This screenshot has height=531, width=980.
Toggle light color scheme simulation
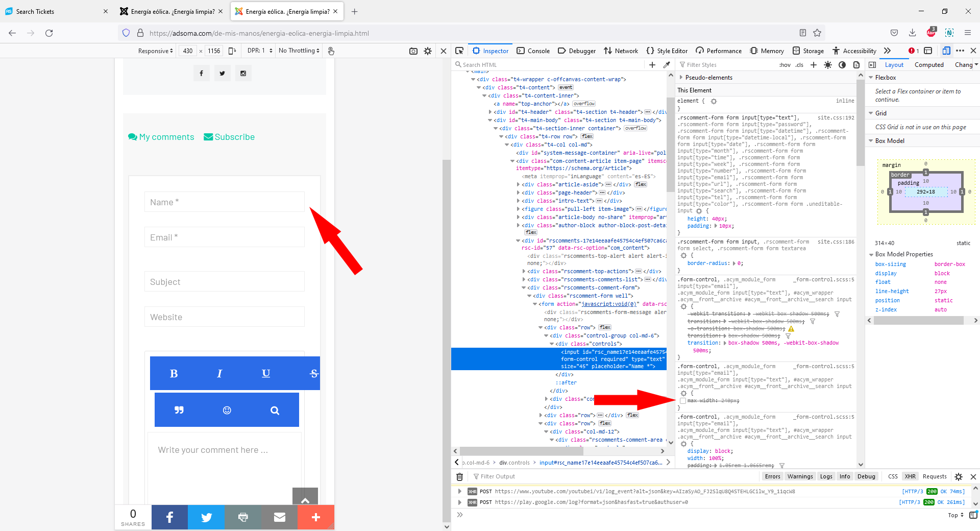click(x=828, y=65)
